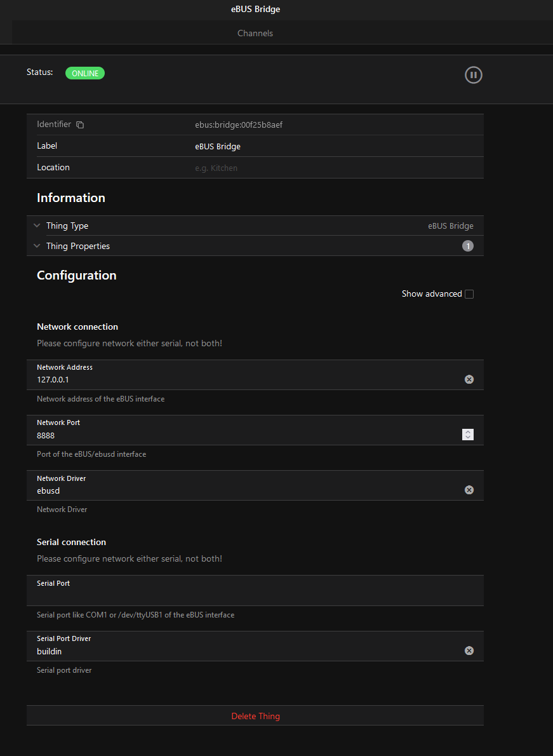Clear the Network Address field
The width and height of the screenshot is (553, 756).
[469, 379]
